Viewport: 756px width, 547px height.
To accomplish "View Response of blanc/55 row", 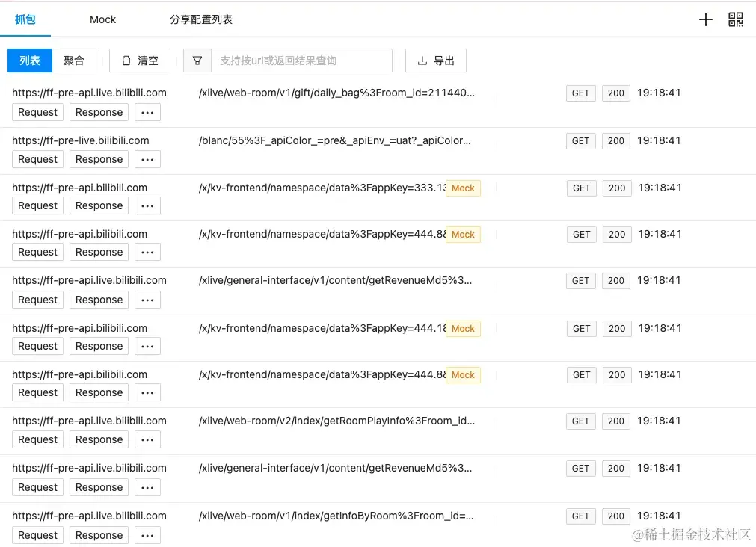I will pyautogui.click(x=99, y=159).
